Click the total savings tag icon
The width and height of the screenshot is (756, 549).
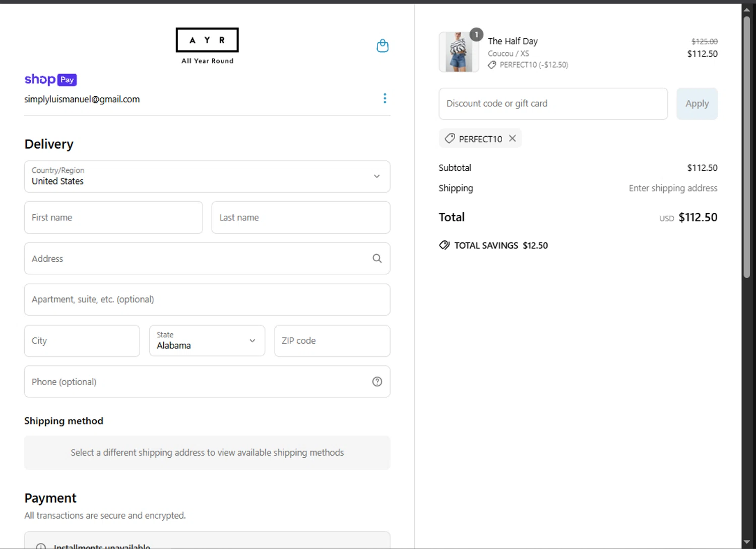(444, 246)
